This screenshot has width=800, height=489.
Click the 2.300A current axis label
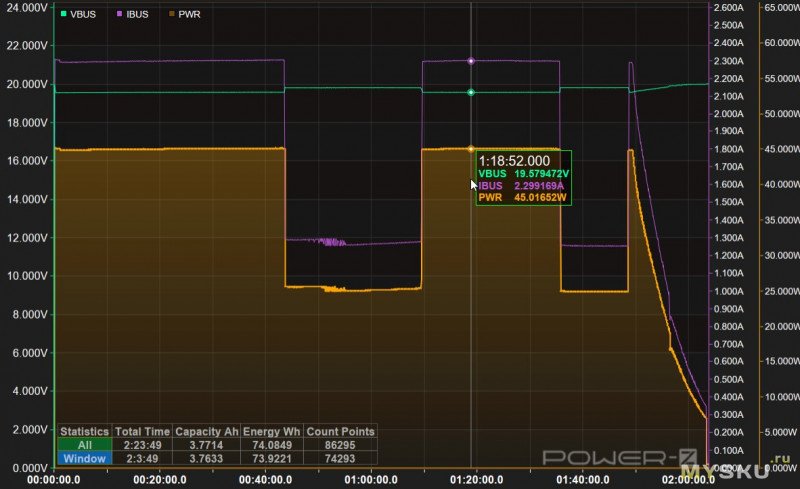(729, 61)
